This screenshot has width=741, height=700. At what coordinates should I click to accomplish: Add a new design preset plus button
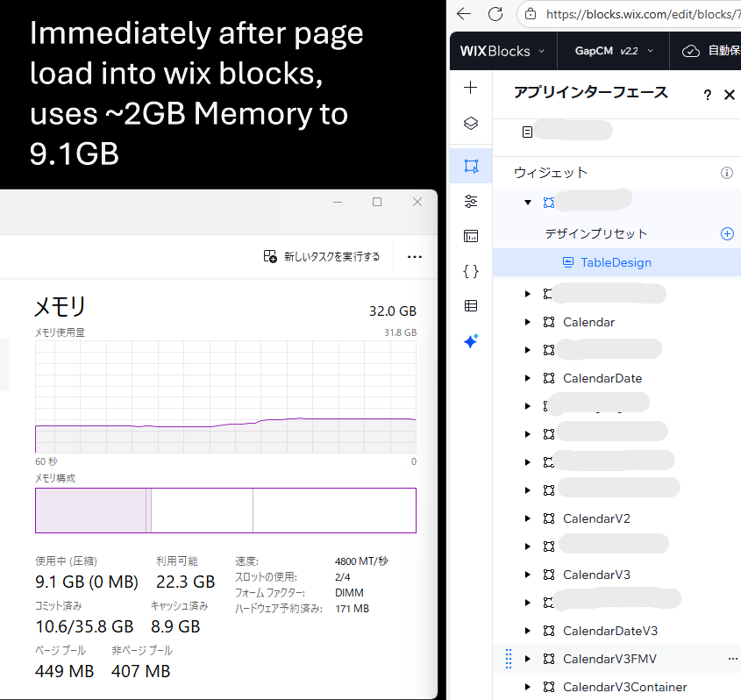click(x=727, y=233)
